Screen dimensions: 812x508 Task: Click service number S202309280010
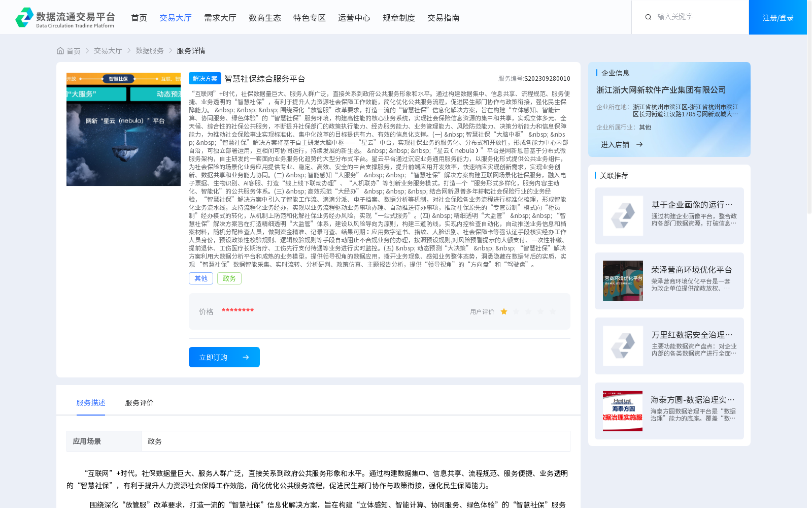547,79
